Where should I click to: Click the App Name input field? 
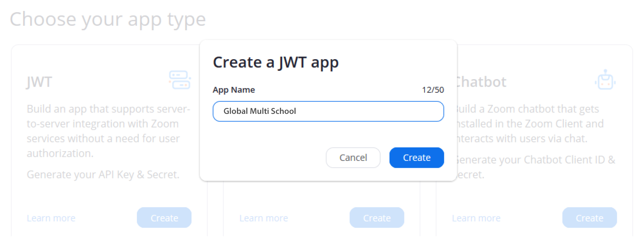click(x=328, y=111)
